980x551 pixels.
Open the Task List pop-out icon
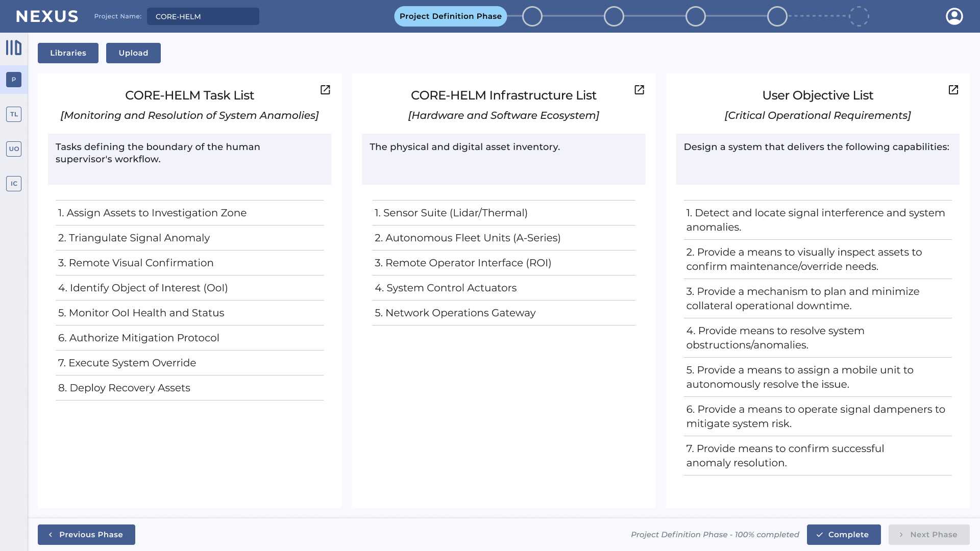coord(325,90)
